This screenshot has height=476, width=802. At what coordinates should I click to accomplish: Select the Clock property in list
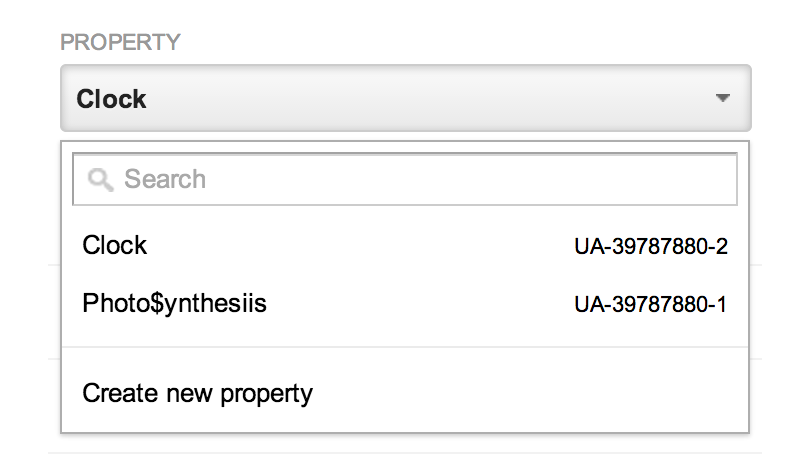(x=115, y=246)
